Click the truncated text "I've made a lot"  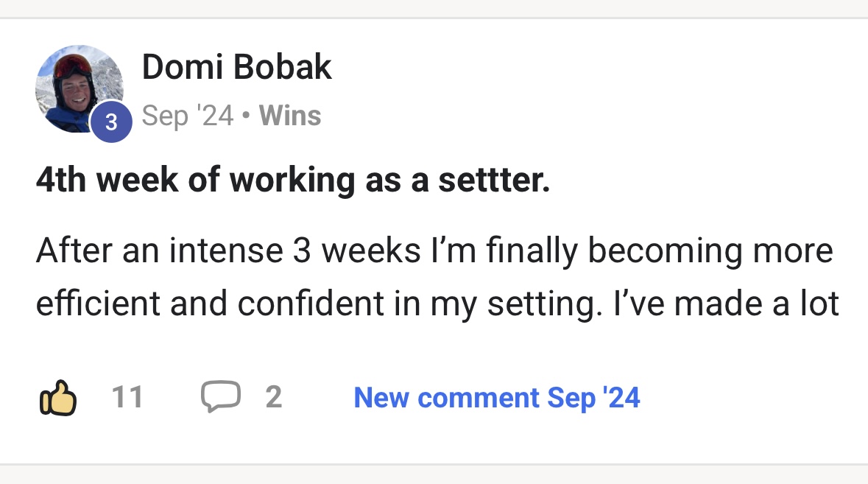(726, 304)
